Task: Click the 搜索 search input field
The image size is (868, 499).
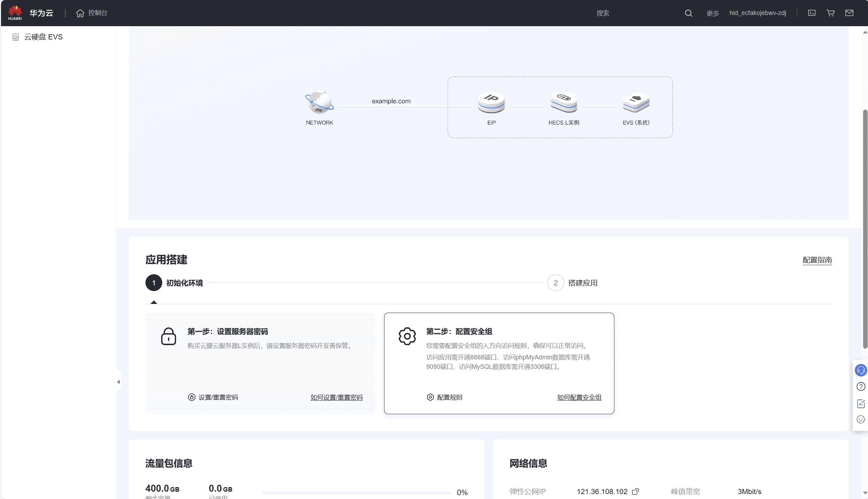Action: click(603, 13)
